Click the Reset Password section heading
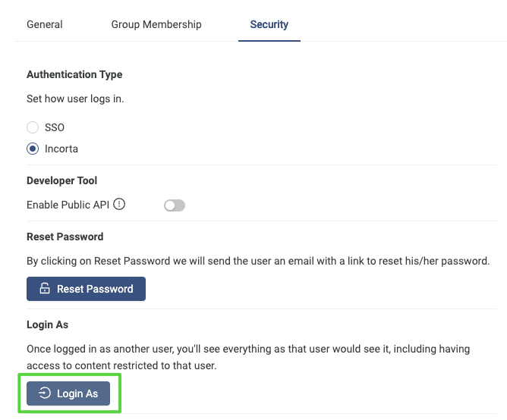The height and width of the screenshot is (420, 507). pyautogui.click(x=65, y=237)
